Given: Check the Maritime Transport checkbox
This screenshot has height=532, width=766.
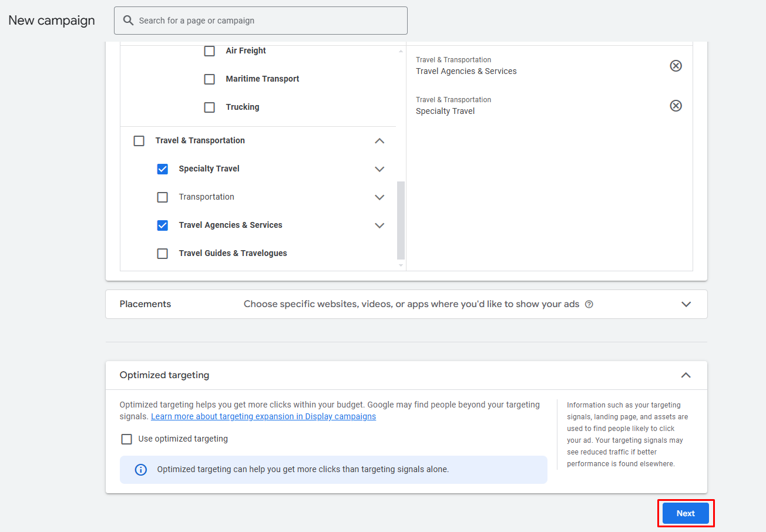Looking at the screenshot, I should point(210,79).
